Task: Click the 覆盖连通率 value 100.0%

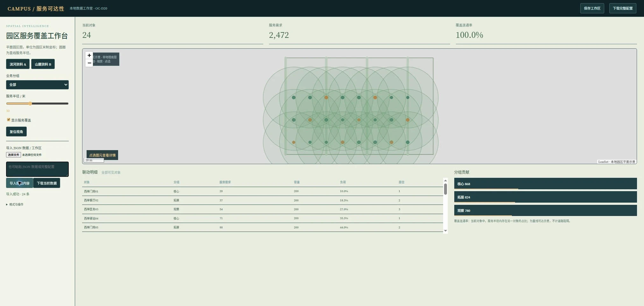Action: coord(469,35)
